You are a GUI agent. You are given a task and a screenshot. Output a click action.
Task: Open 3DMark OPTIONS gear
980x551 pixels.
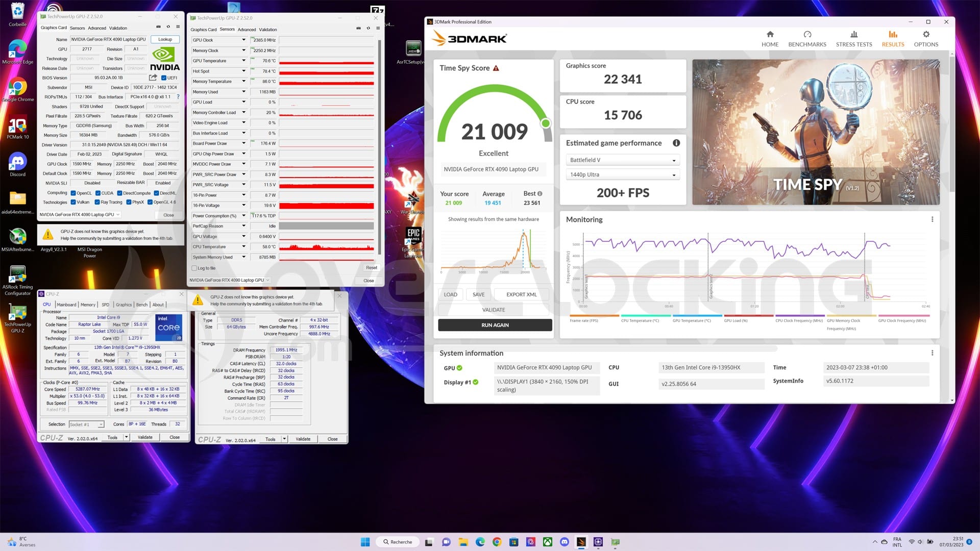pyautogui.click(x=926, y=39)
